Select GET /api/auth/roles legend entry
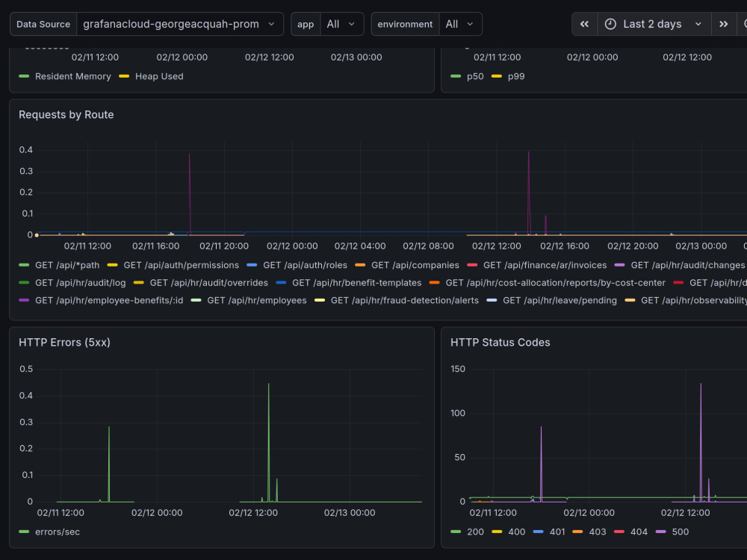 pyautogui.click(x=305, y=265)
